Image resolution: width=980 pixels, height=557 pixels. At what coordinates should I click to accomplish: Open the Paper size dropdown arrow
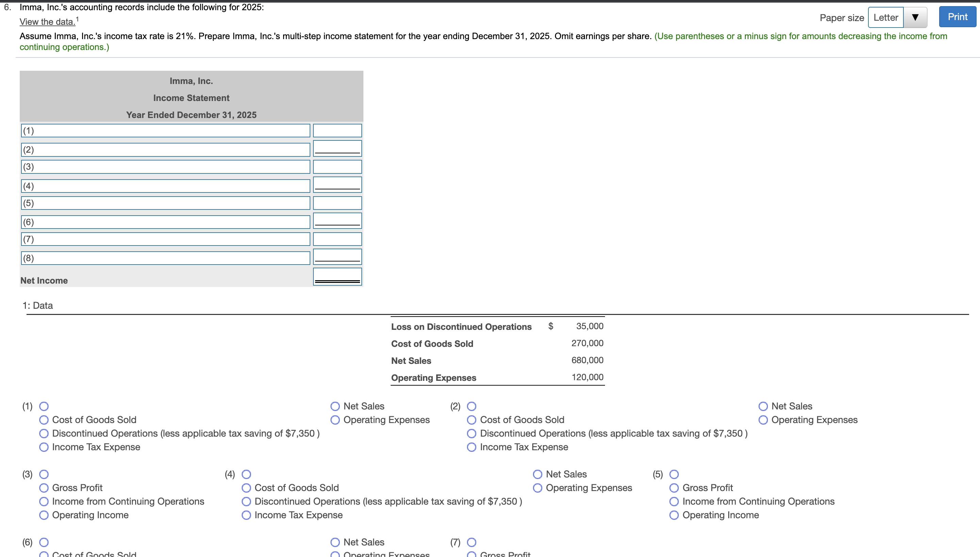pos(915,18)
